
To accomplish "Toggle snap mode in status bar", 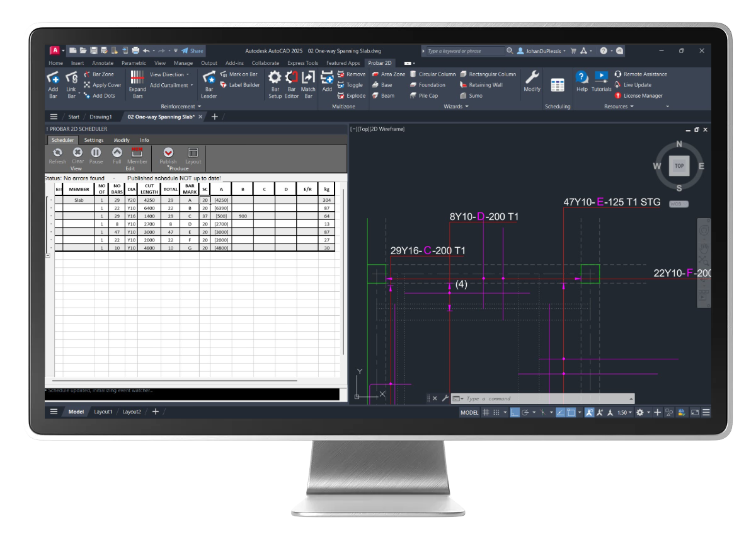I will click(x=496, y=412).
